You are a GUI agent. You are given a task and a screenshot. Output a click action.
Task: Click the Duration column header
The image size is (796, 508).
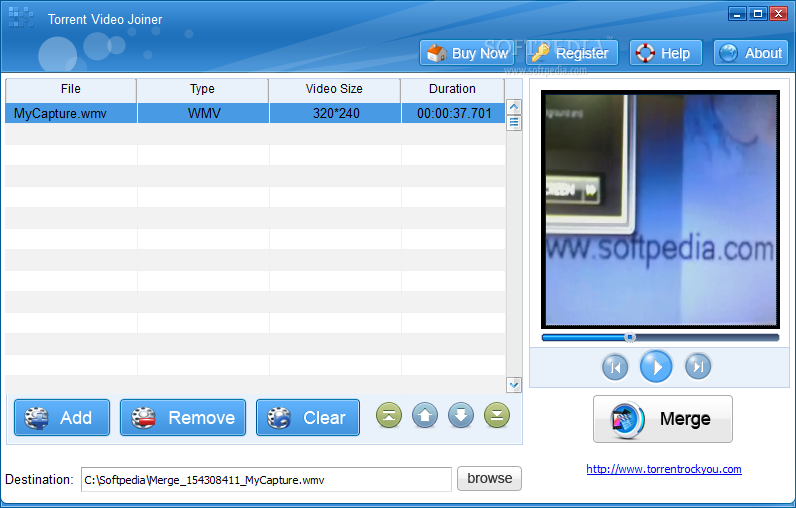coord(452,89)
